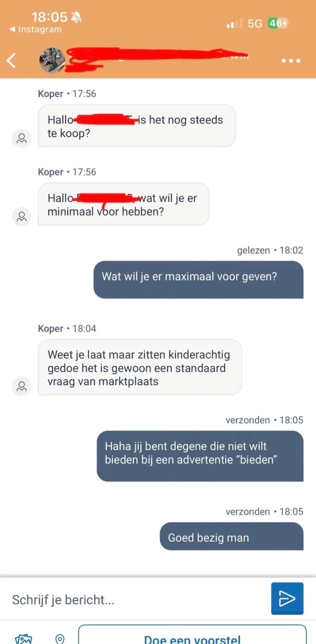Tap the 'Haha jij bent degene' message bubble
The width and height of the screenshot is (316, 644).
click(x=200, y=456)
